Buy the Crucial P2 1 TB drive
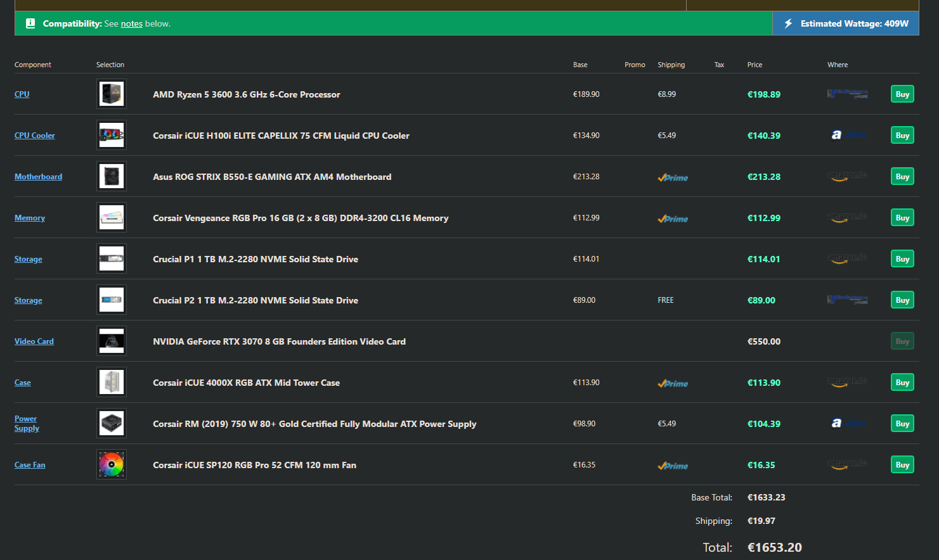Screen dimensions: 939x560 click(x=902, y=300)
